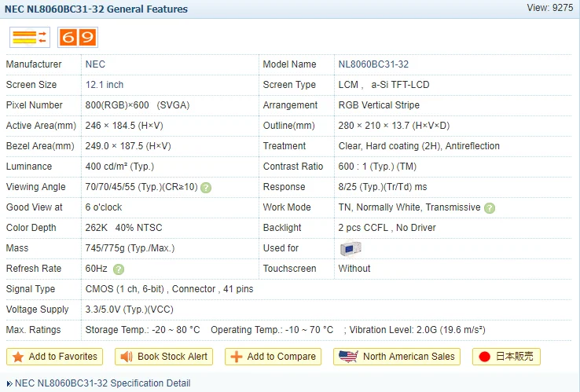Viewport: 580px width, 392px height.
Task: Click the 6 o'clock value
Action: (104, 207)
